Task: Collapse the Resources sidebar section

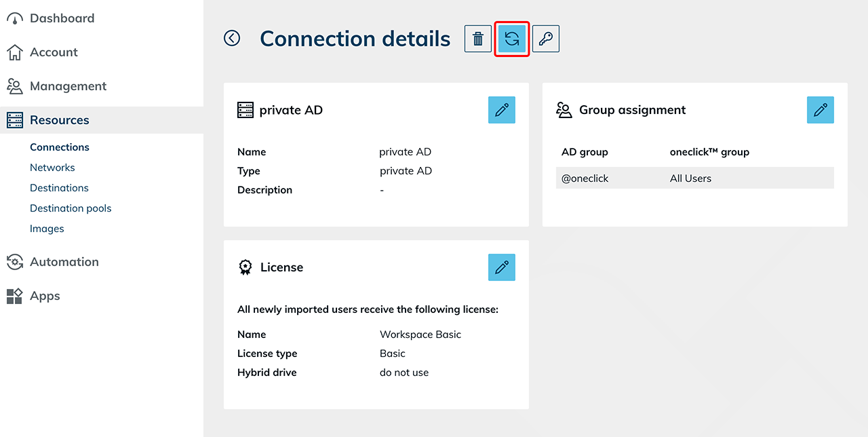Action: (x=60, y=120)
